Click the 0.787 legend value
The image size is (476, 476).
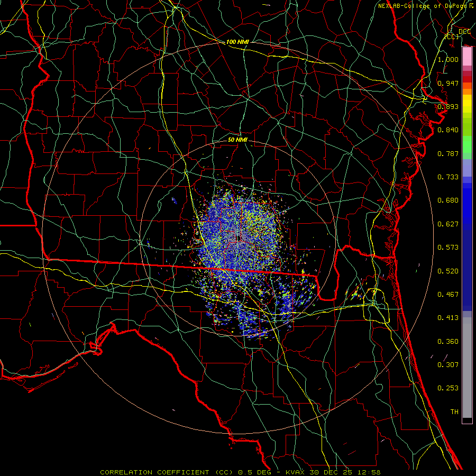(448, 153)
